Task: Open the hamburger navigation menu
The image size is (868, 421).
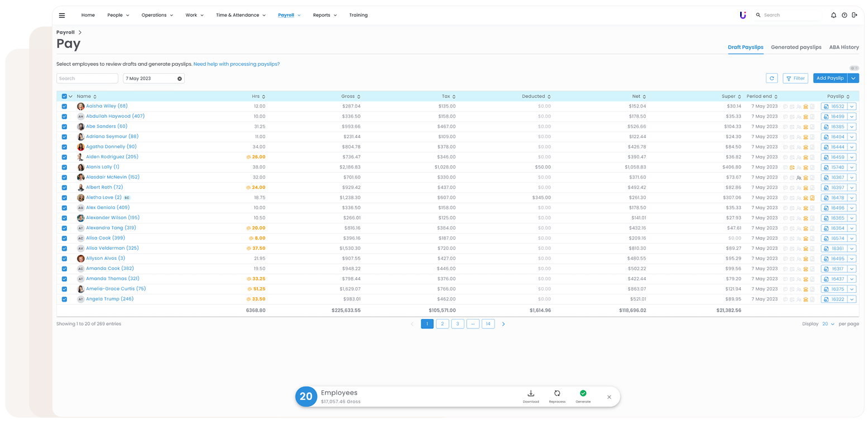Action: click(x=62, y=15)
